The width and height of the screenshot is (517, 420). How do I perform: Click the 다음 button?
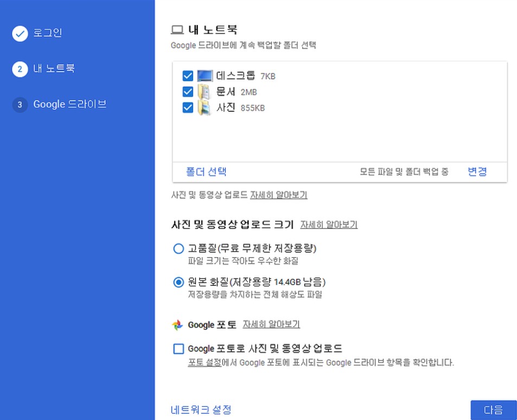tap(493, 410)
